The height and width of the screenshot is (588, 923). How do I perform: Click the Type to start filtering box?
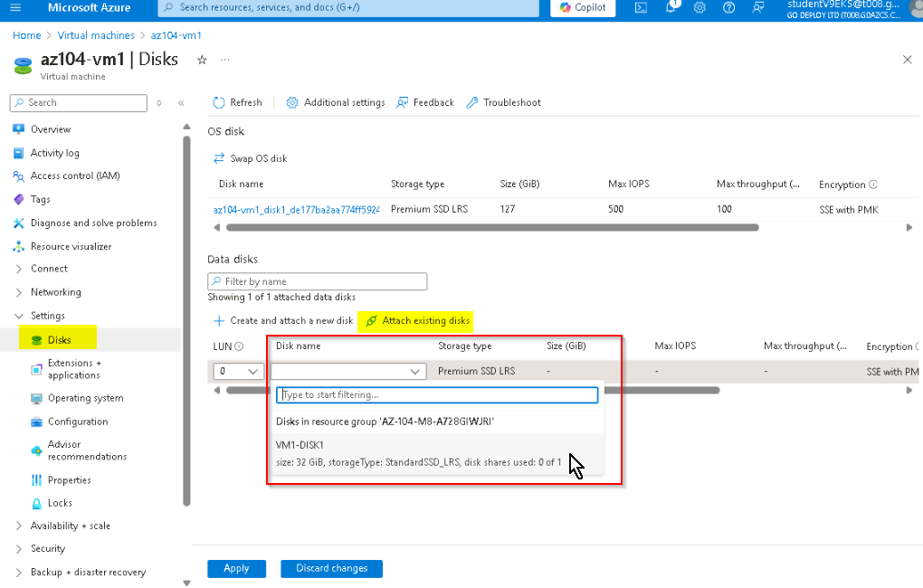pos(437,395)
